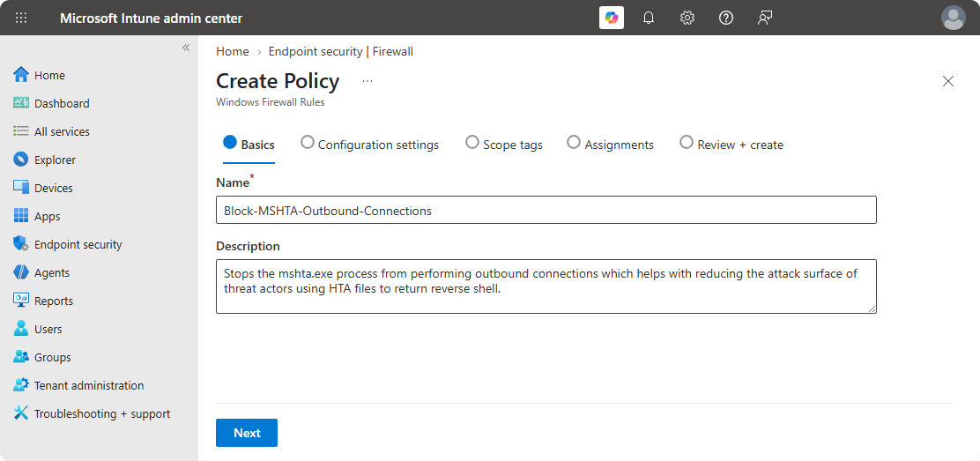
Task: Open Troubleshooting + support label
Action: [102, 413]
